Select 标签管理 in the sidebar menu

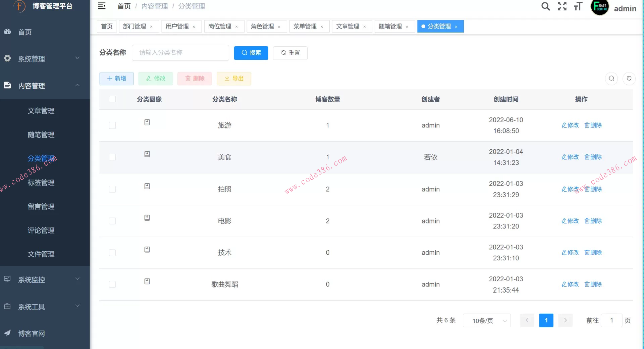(x=41, y=183)
